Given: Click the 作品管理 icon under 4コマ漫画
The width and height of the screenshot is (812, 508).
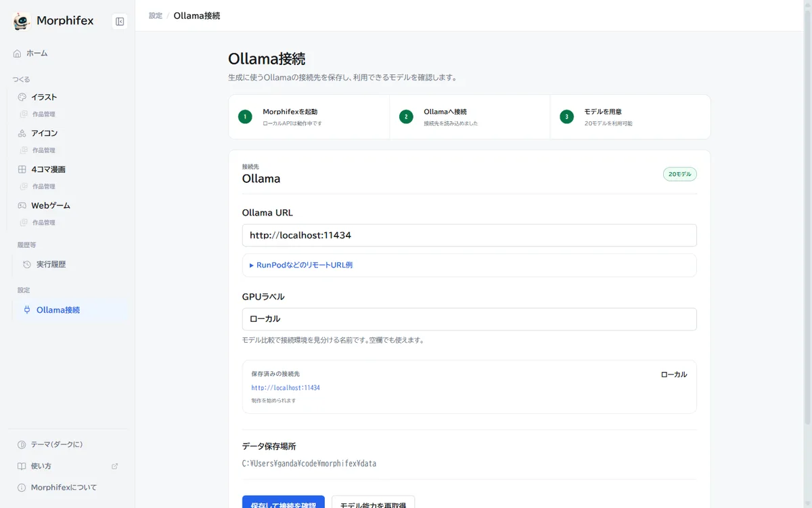Looking at the screenshot, I should coord(24,186).
